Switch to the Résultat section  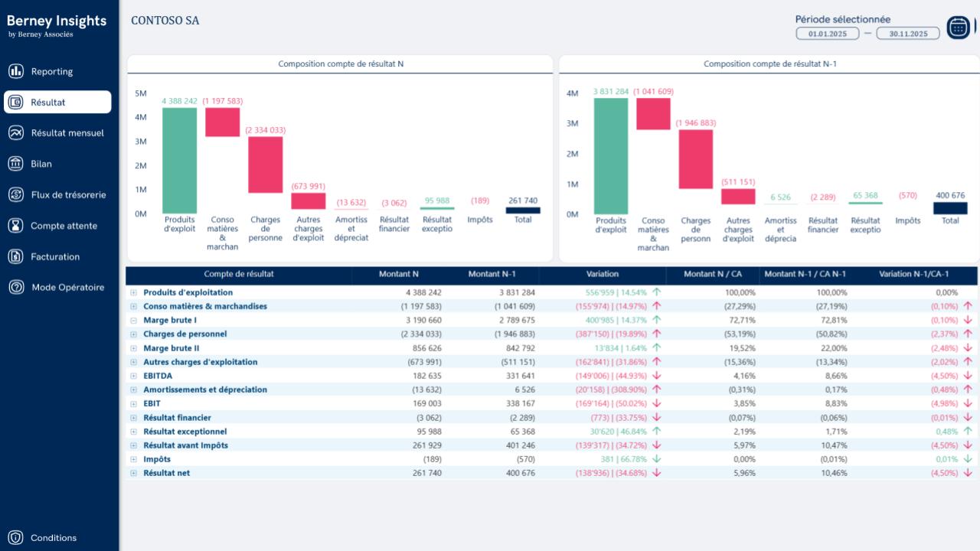point(47,102)
